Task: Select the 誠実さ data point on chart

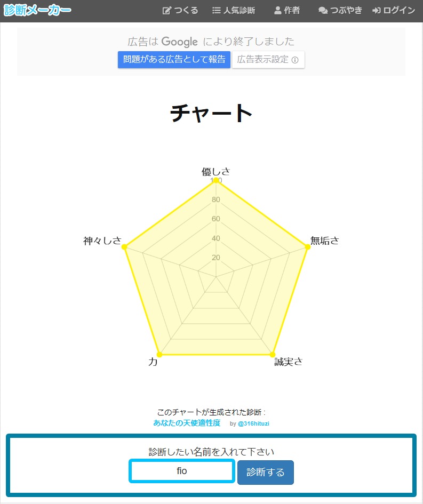Action: pos(273,355)
